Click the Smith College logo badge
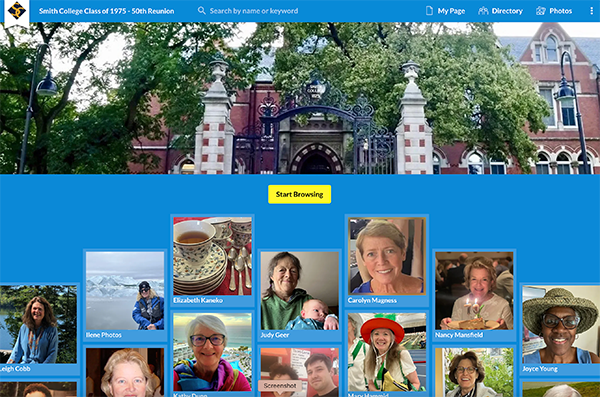600x397 pixels. (16, 11)
